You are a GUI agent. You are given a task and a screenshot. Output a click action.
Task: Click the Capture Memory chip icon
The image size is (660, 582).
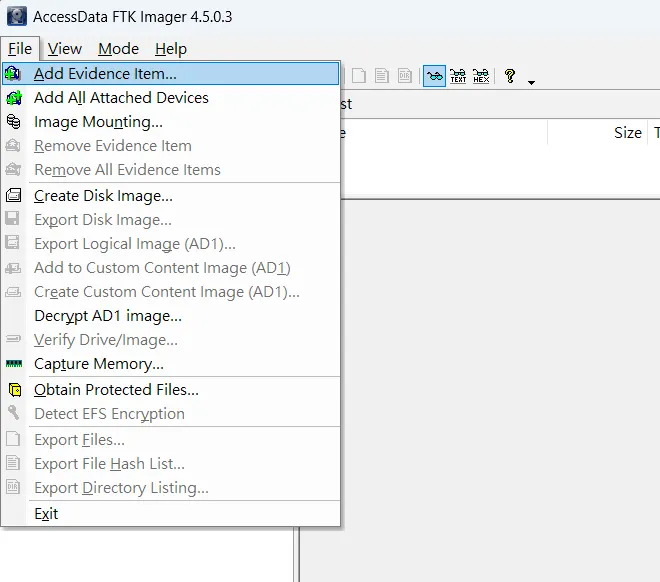(x=14, y=364)
